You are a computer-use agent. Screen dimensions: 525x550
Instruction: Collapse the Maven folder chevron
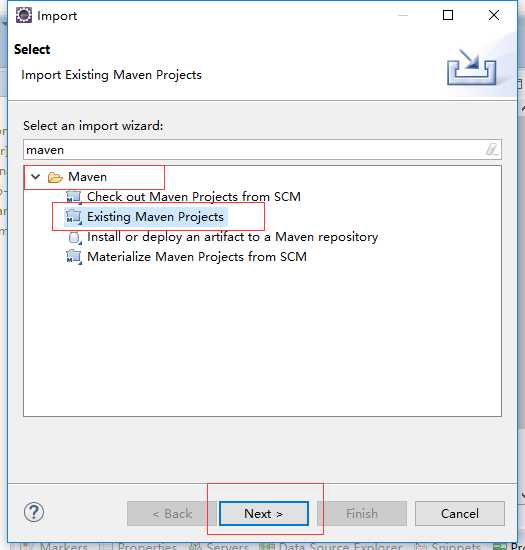pyautogui.click(x=35, y=176)
